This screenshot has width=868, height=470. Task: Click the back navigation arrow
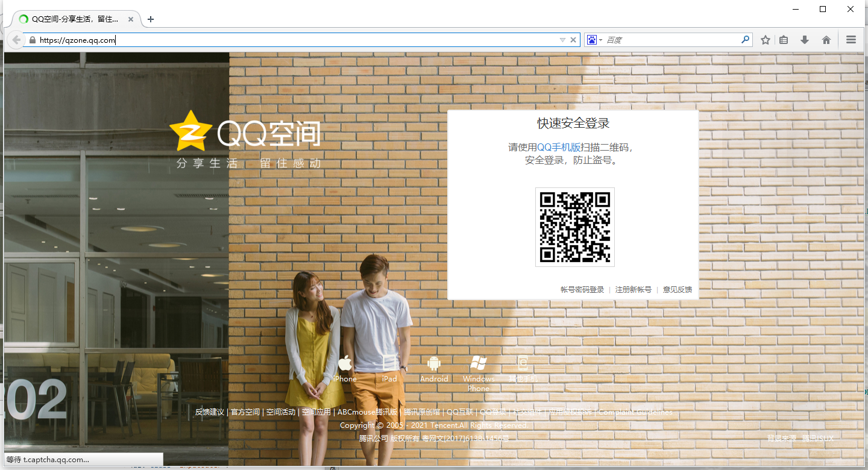pos(15,40)
